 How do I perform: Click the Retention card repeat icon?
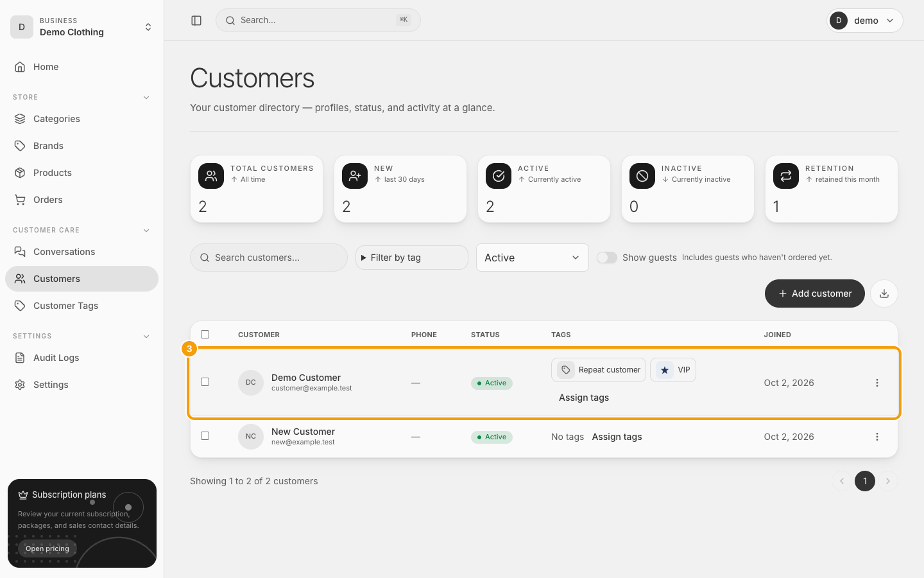pyautogui.click(x=786, y=176)
